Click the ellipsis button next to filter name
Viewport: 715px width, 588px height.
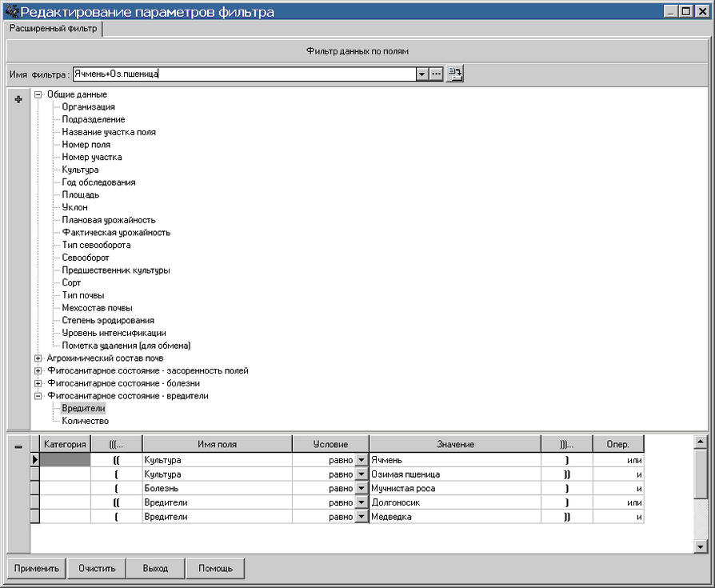(x=436, y=74)
